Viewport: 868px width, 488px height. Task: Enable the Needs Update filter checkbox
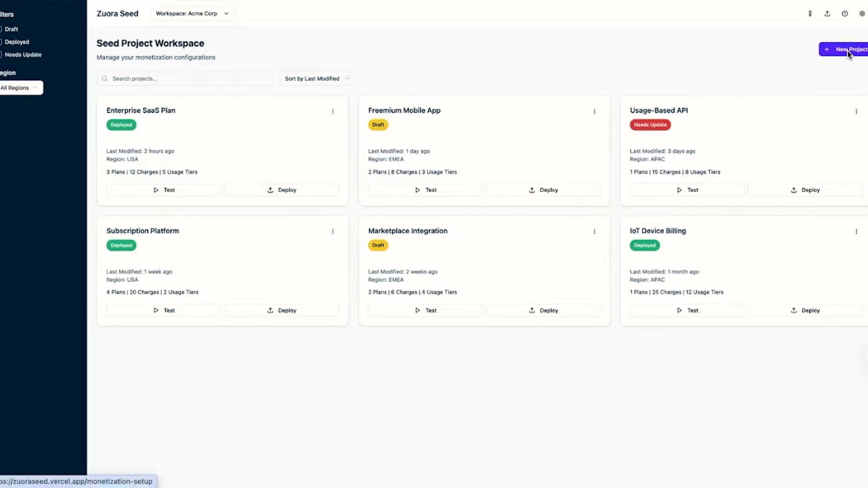[x=1, y=55]
